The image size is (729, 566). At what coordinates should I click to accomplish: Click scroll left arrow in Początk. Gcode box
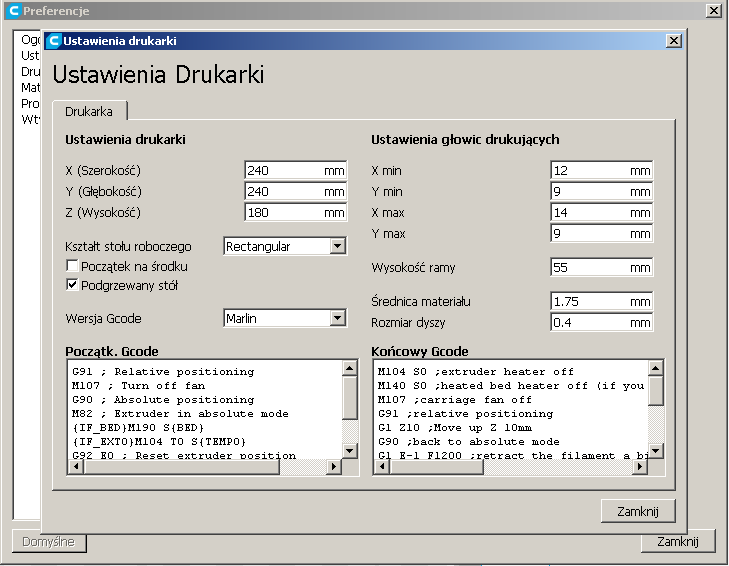tap(77, 466)
